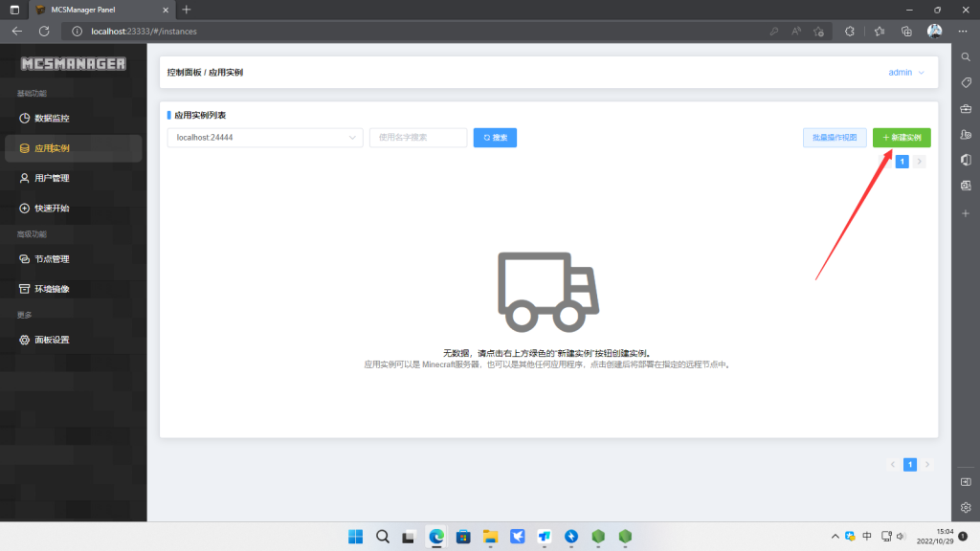
Task: Open Edge sidebar search icon
Action: 966,56
